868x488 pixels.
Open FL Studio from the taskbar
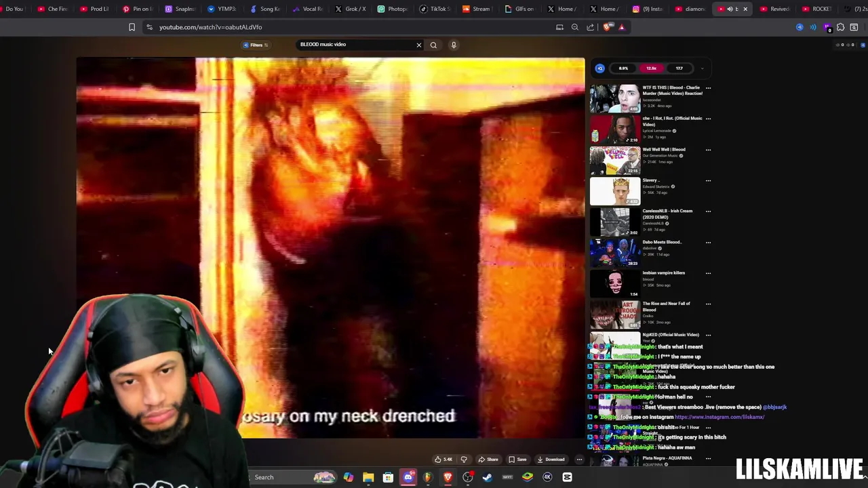pyautogui.click(x=428, y=477)
